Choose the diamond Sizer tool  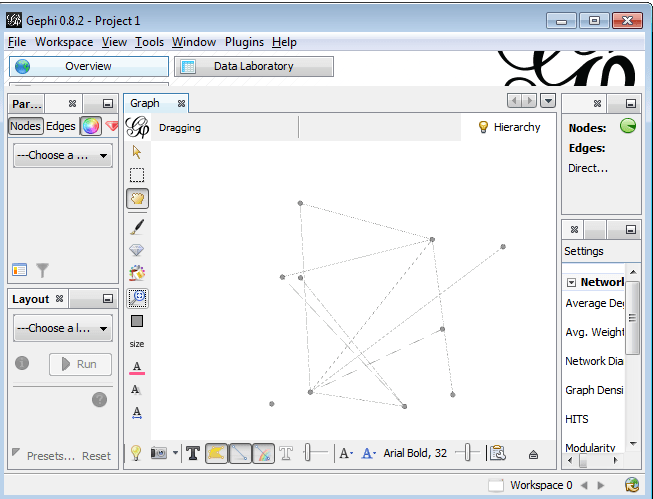tap(137, 250)
